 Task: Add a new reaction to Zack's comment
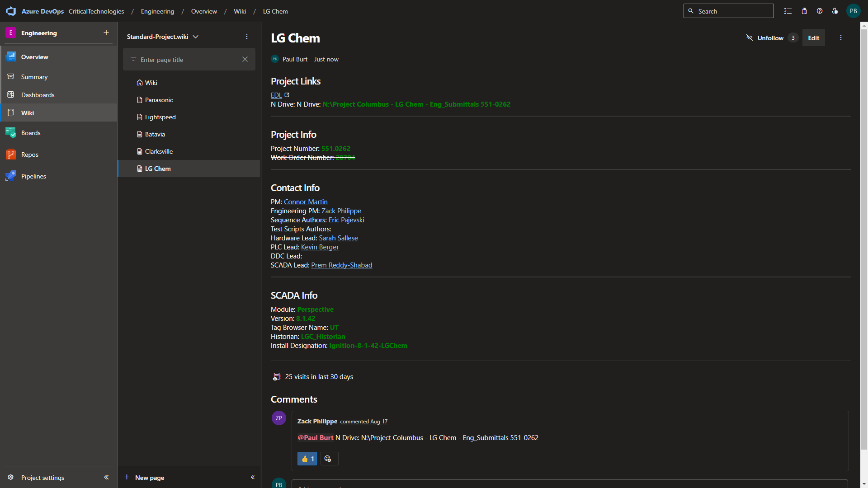tap(329, 459)
